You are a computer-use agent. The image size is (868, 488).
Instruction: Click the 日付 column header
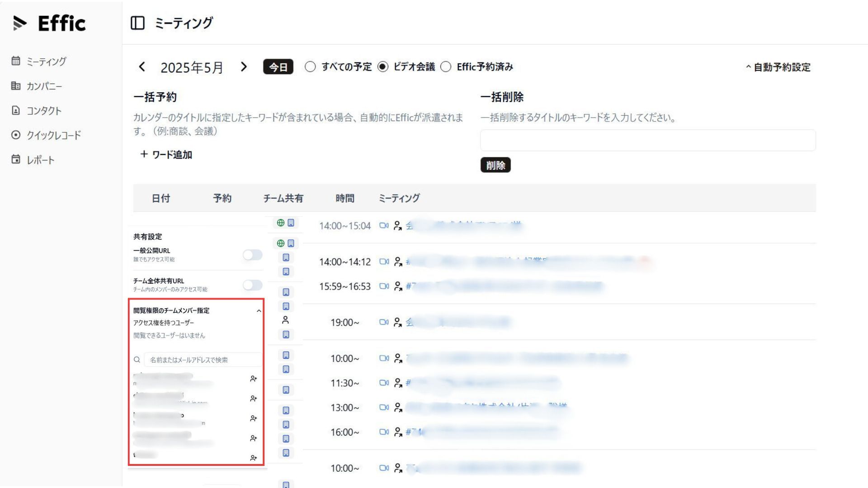(160, 198)
